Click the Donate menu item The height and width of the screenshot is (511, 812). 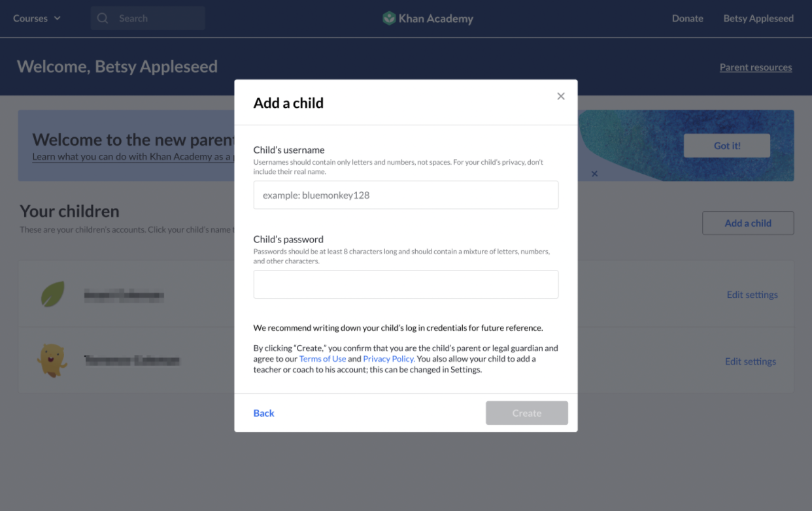(x=687, y=18)
